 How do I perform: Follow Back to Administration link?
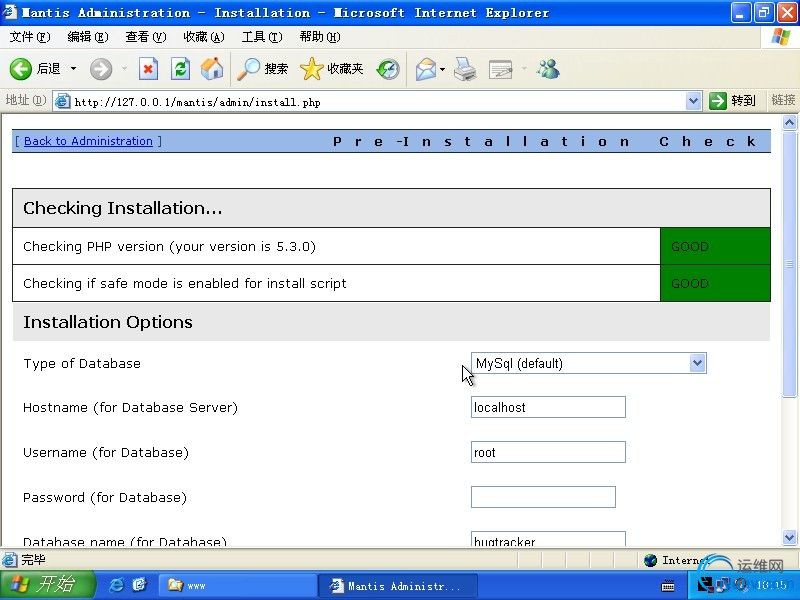pos(88,141)
